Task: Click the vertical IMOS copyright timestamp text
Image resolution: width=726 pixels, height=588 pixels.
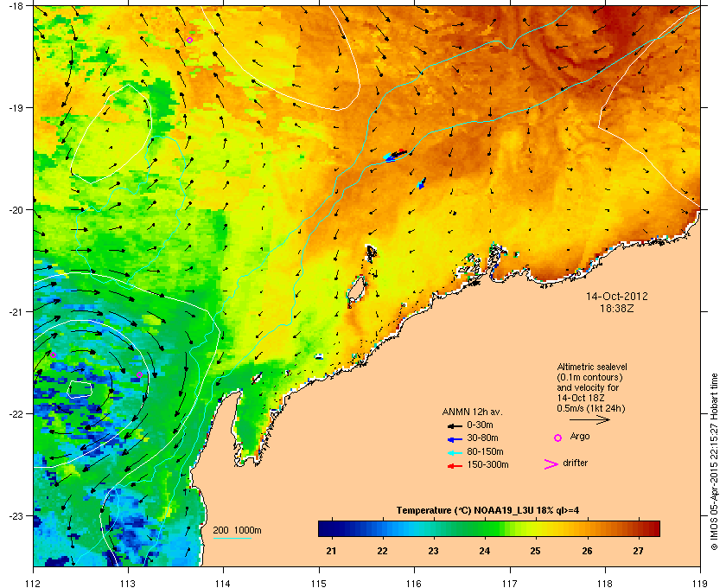Action: (x=714, y=463)
